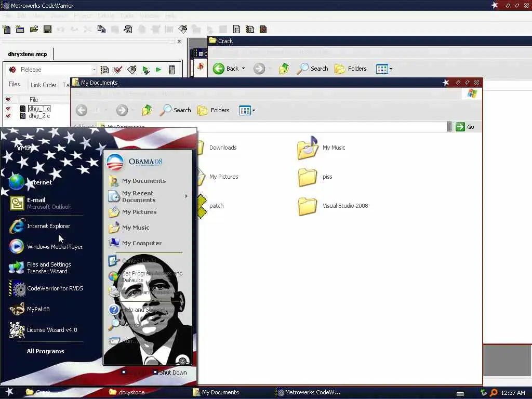Click the clock showing 12:37 AM
Screen dimensions: 532x399
click(513, 393)
